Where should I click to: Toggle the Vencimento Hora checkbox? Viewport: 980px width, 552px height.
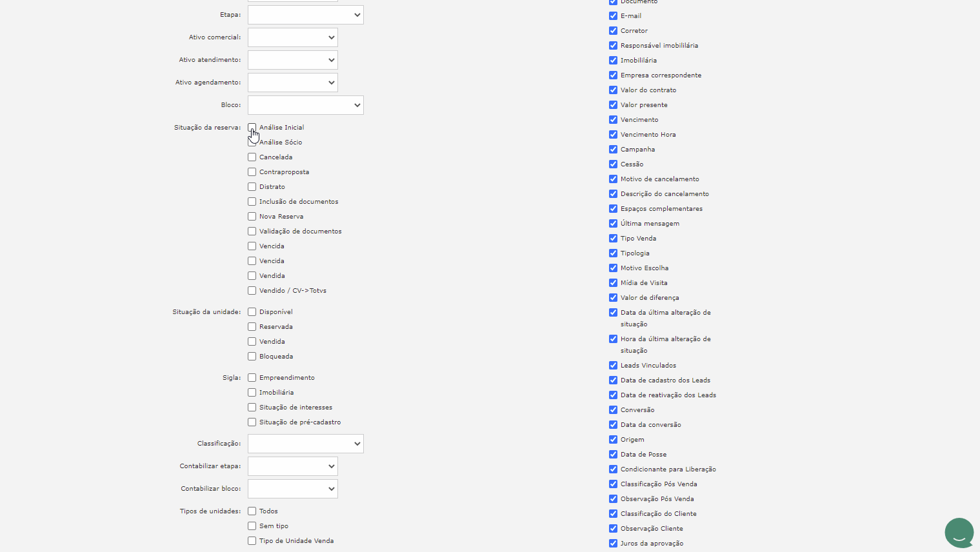614,135
